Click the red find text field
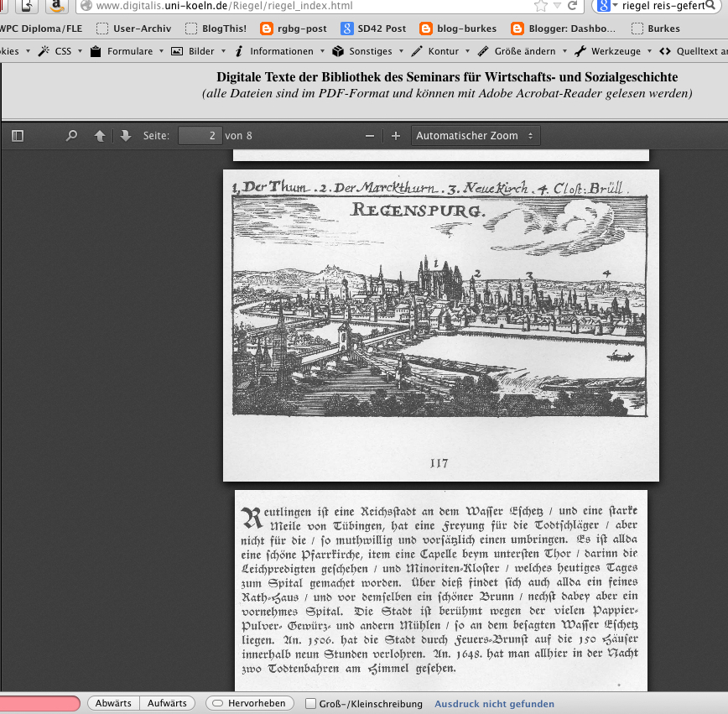Screen dimensions: 728x714 pos(39,703)
